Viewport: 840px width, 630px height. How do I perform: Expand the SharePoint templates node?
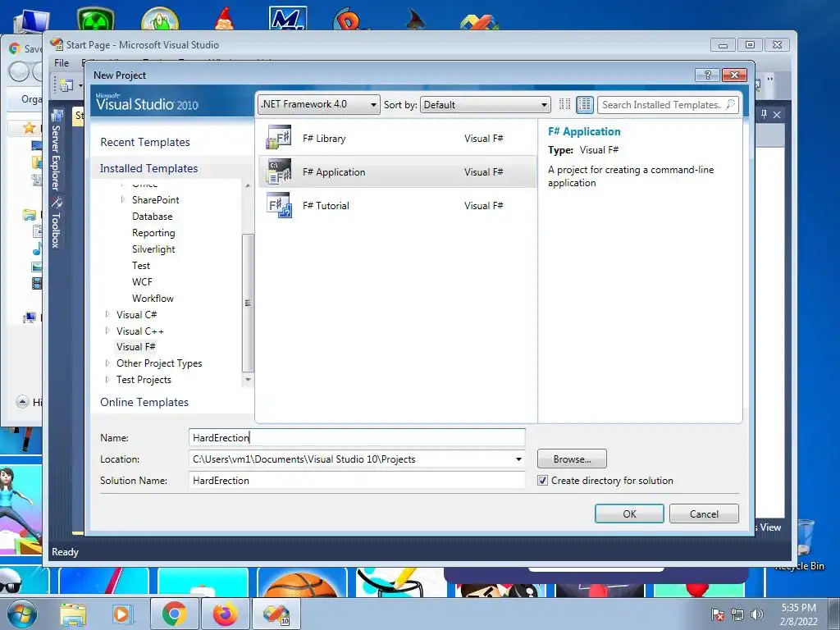123,200
